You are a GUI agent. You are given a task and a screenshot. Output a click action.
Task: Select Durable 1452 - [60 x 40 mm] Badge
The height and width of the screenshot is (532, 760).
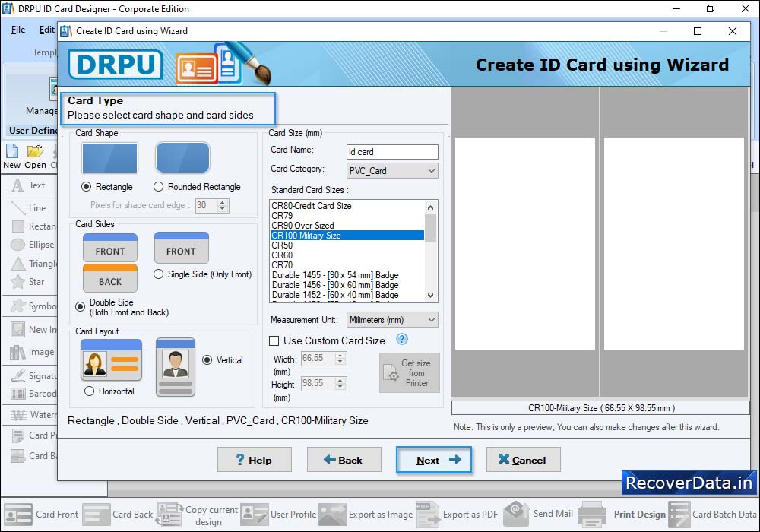[x=347, y=295]
